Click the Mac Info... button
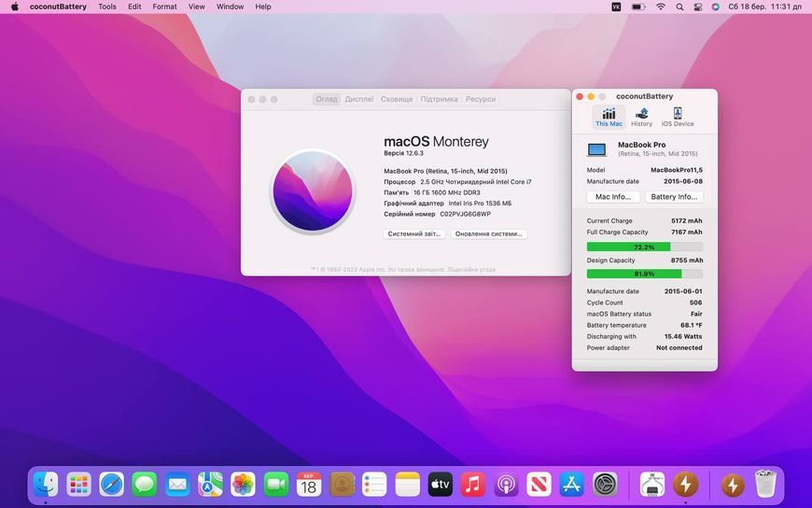This screenshot has height=508, width=812. (613, 197)
